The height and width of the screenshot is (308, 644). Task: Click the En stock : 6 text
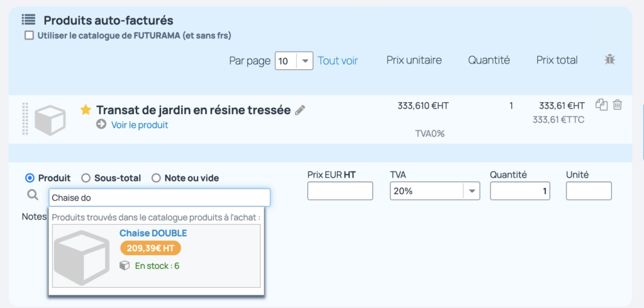pyautogui.click(x=157, y=266)
